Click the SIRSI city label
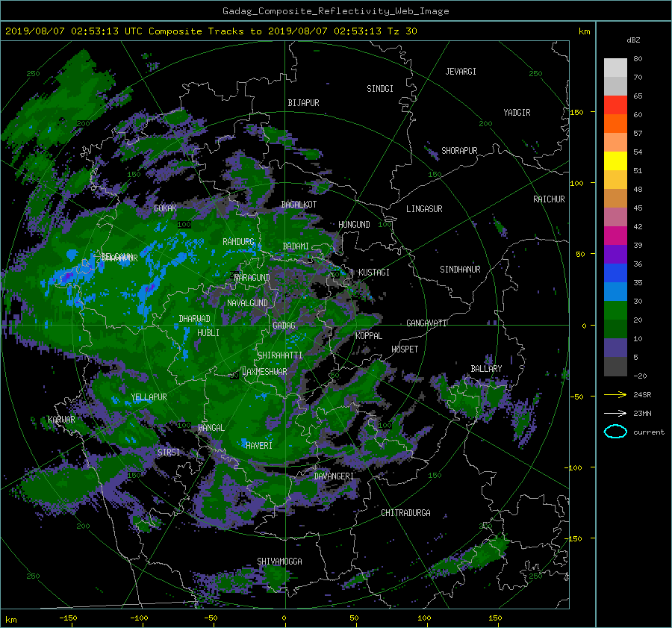Screen dimensions: 672x628 pos(169,453)
